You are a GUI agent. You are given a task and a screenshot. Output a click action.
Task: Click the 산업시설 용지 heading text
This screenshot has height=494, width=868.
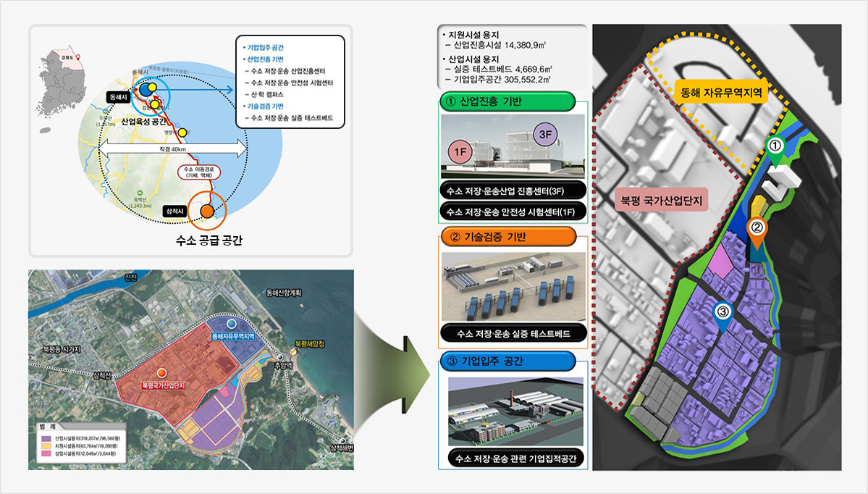click(473, 59)
